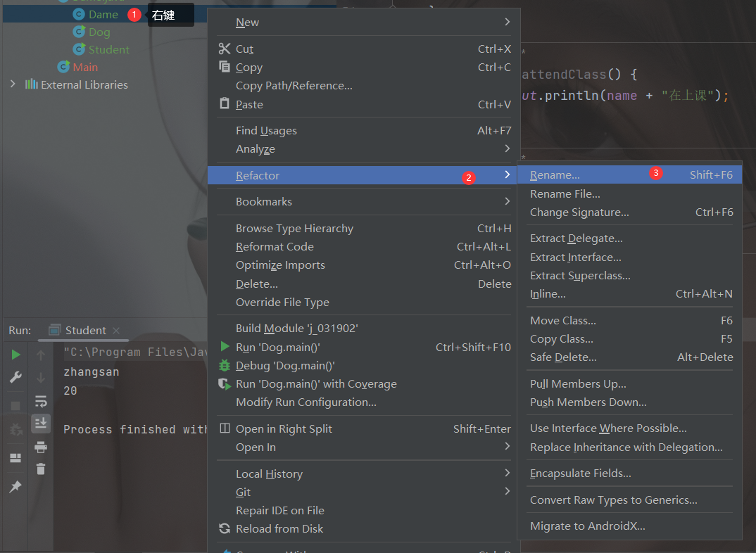Choose Modify Run Configuration... entry

pos(364,402)
